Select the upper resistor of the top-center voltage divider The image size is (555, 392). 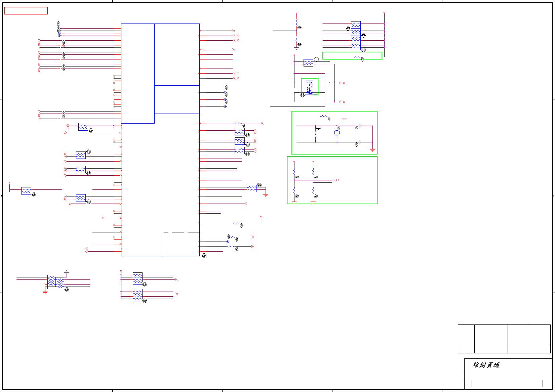[296, 22]
